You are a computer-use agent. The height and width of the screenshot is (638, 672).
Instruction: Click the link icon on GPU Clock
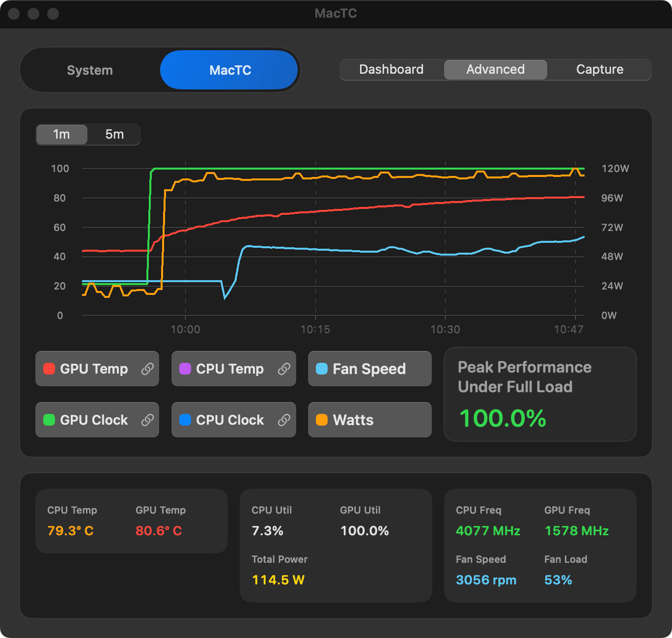[148, 420]
